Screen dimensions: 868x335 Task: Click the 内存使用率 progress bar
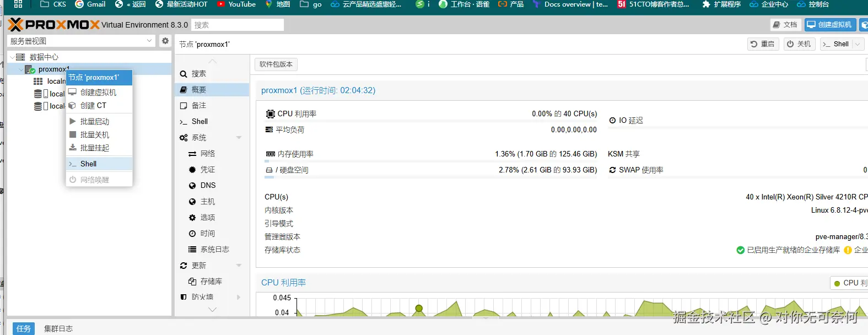coord(431,161)
